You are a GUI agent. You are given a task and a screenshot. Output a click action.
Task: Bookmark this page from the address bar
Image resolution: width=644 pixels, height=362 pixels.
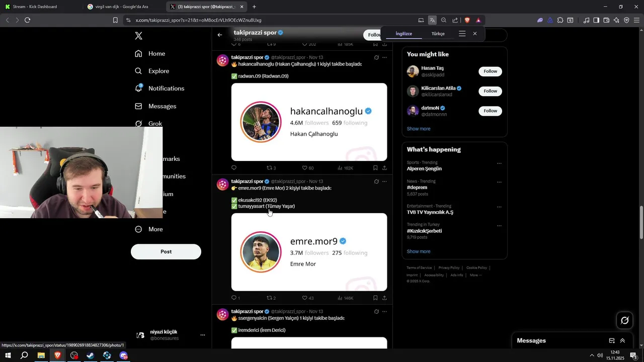pyautogui.click(x=115, y=20)
